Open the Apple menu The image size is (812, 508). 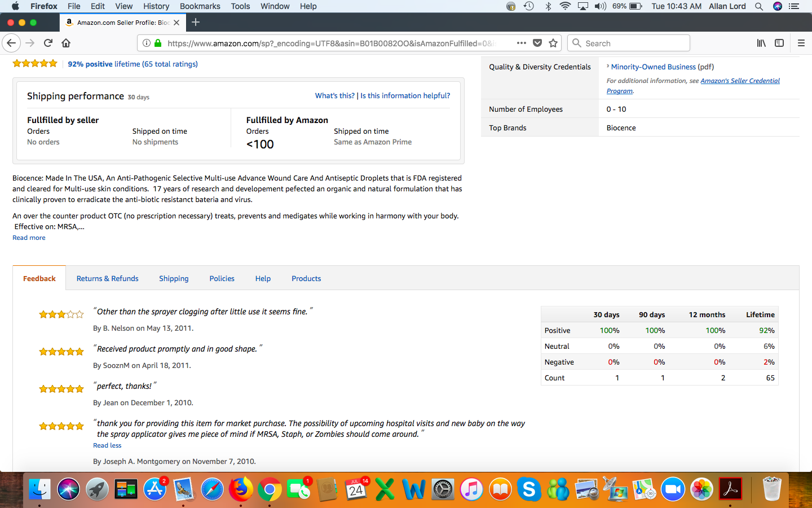[15, 6]
